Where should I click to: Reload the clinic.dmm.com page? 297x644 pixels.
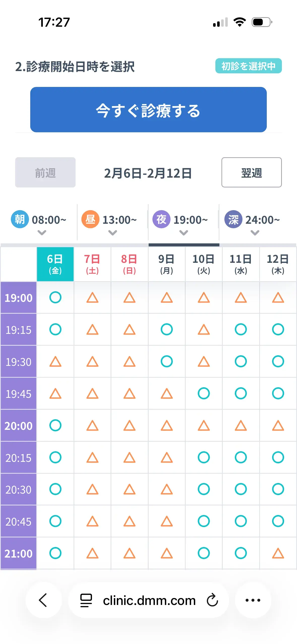pos(212,600)
